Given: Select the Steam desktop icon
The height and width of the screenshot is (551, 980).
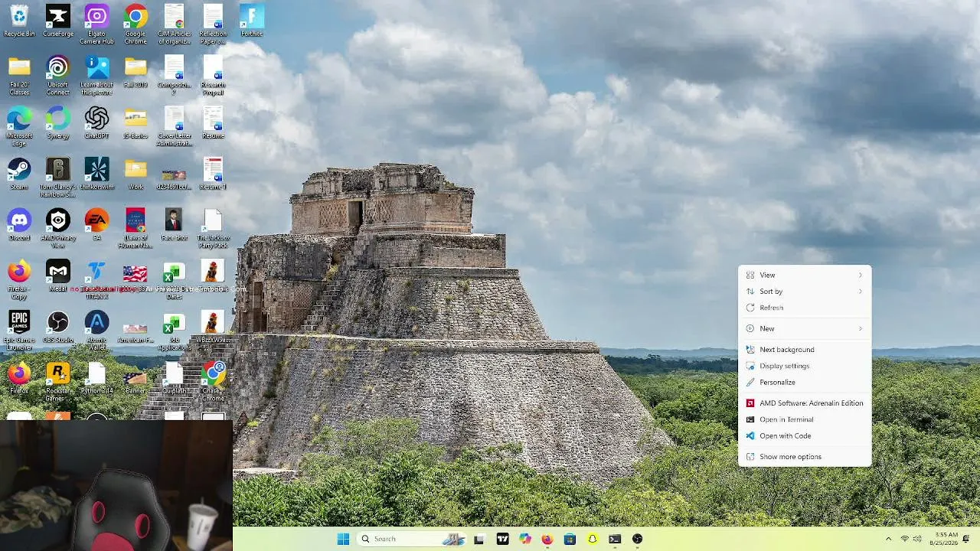Looking at the screenshot, I should point(19,174).
